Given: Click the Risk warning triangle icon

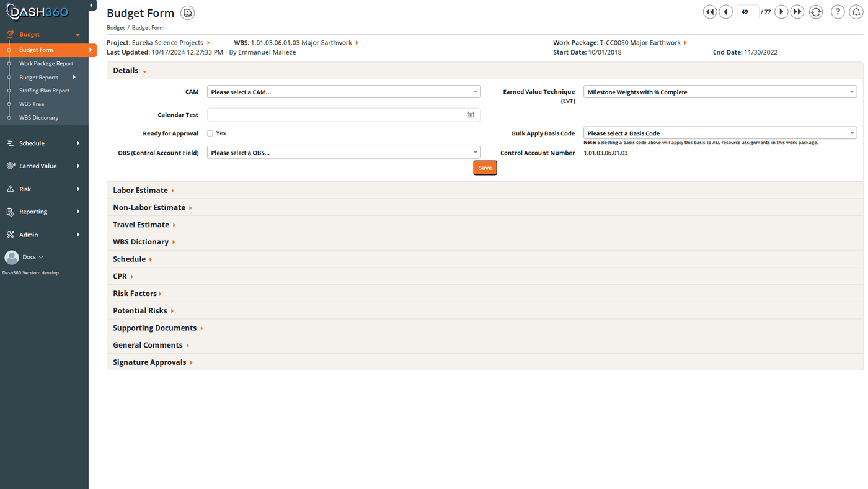Looking at the screenshot, I should point(10,189).
